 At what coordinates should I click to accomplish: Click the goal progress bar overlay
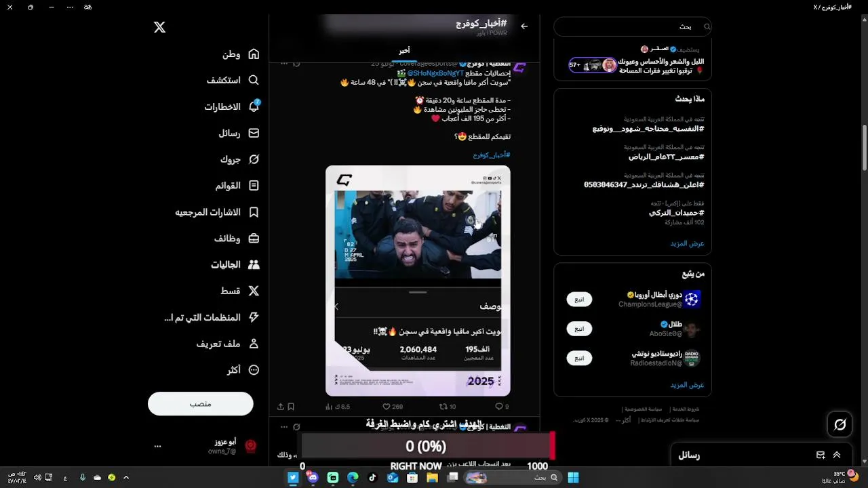click(429, 447)
